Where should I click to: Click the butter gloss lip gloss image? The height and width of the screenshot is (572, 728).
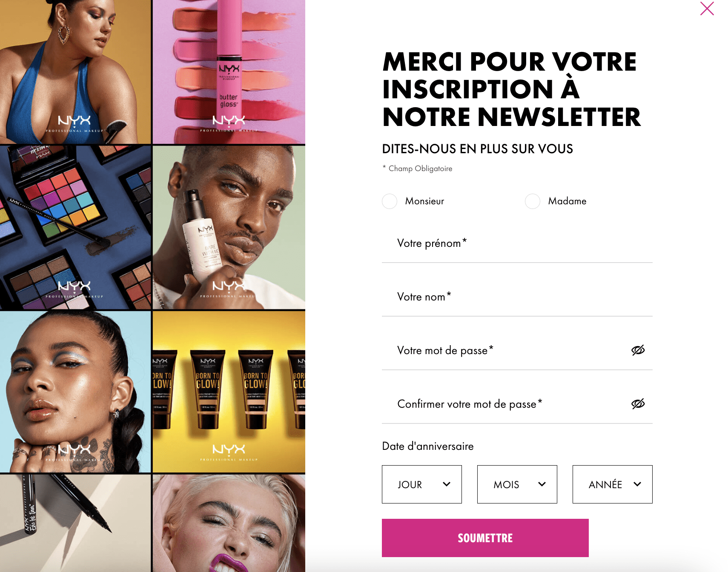[229, 71]
